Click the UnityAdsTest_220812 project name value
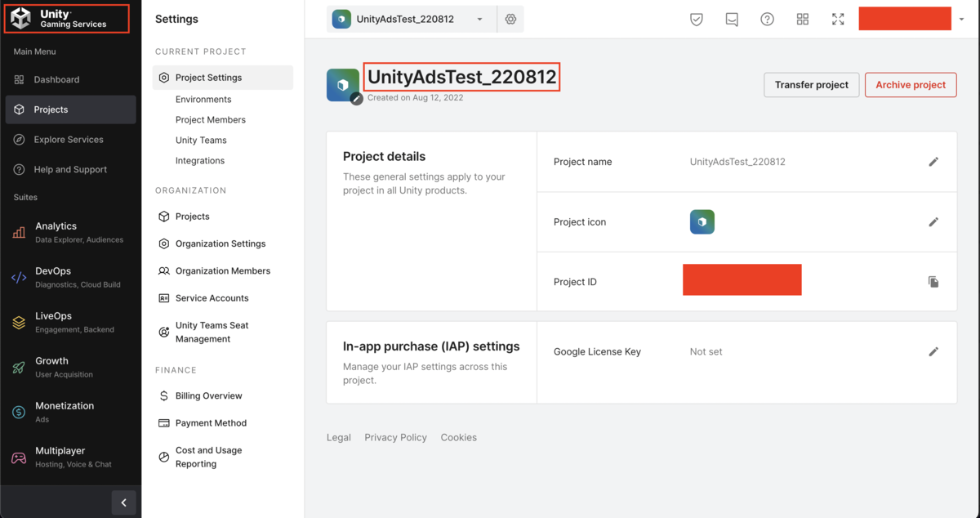 coord(737,162)
